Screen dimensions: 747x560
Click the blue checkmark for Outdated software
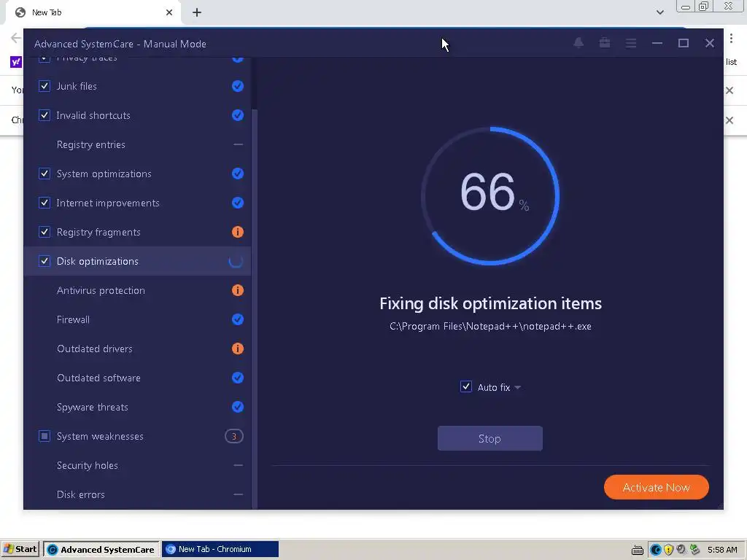pyautogui.click(x=237, y=378)
